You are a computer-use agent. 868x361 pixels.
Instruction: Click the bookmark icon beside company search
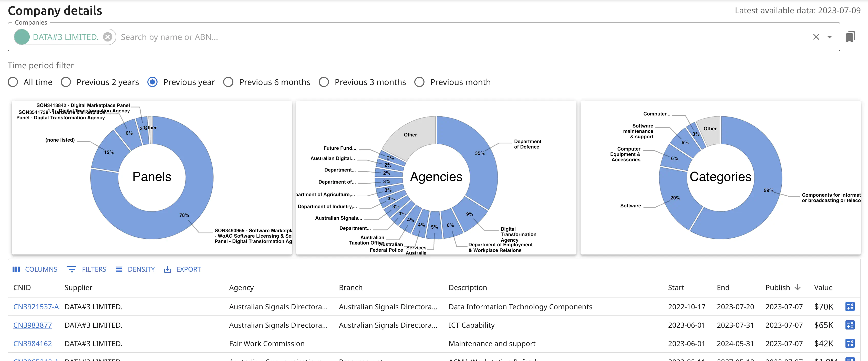850,37
